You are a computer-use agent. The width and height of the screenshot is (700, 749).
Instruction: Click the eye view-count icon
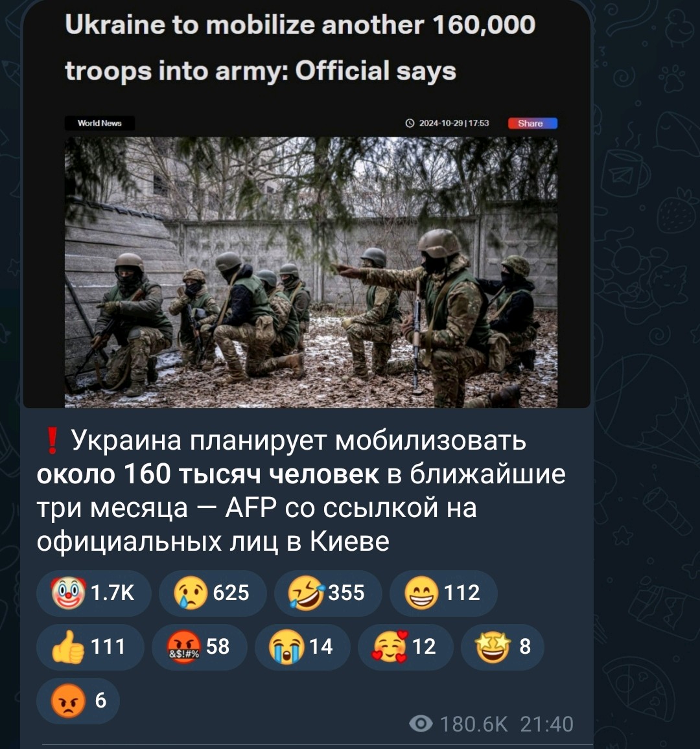[421, 724]
